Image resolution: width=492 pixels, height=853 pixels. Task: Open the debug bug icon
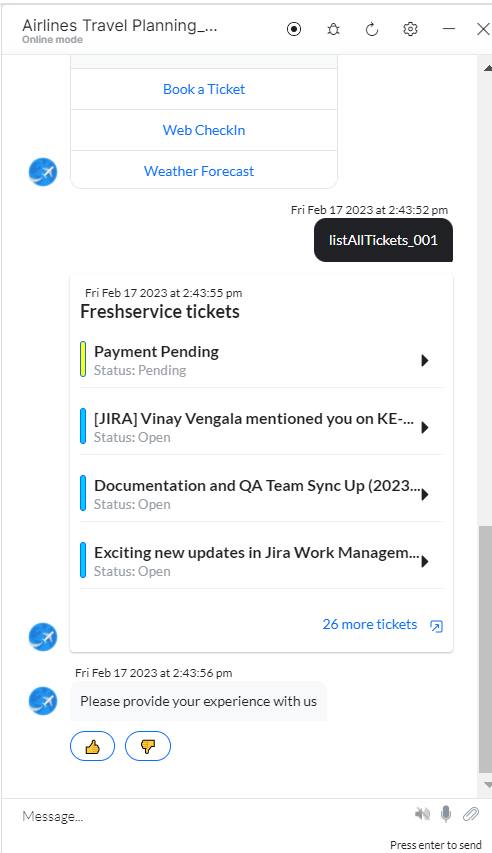coord(333,29)
